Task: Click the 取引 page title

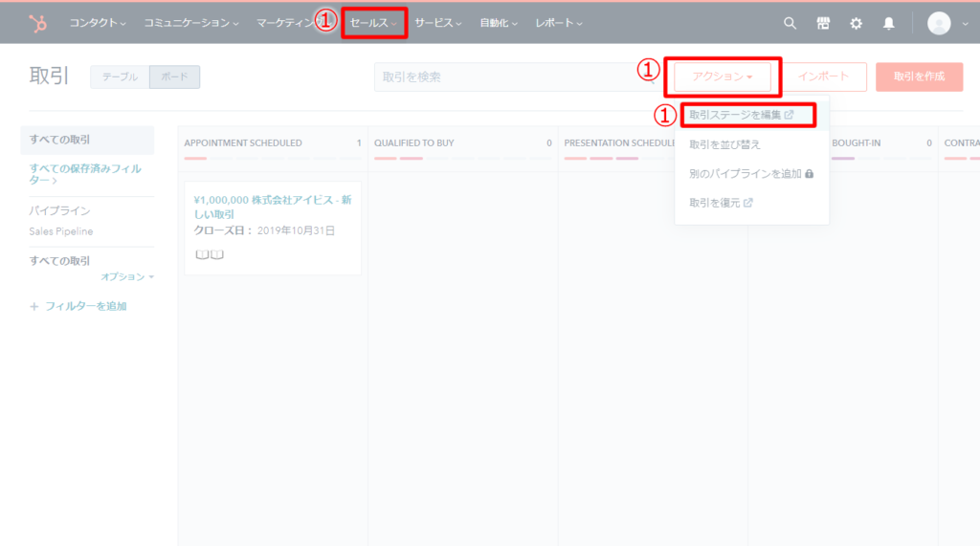Action: (49, 76)
